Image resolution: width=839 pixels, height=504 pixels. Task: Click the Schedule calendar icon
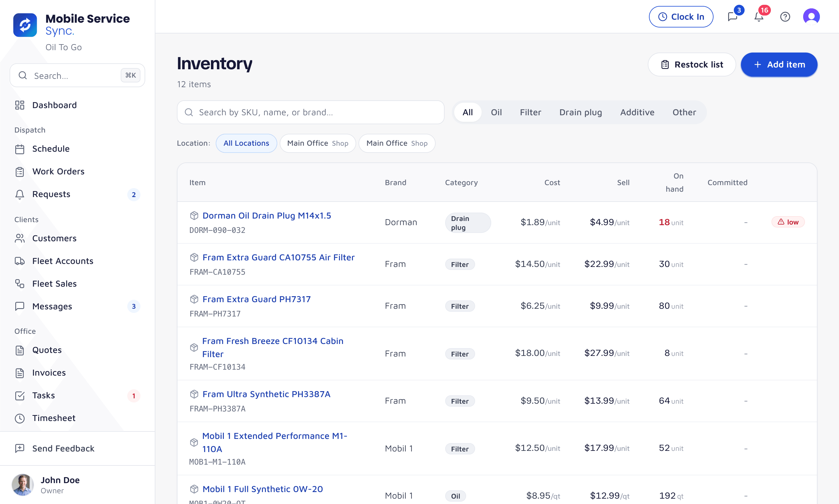click(20, 149)
